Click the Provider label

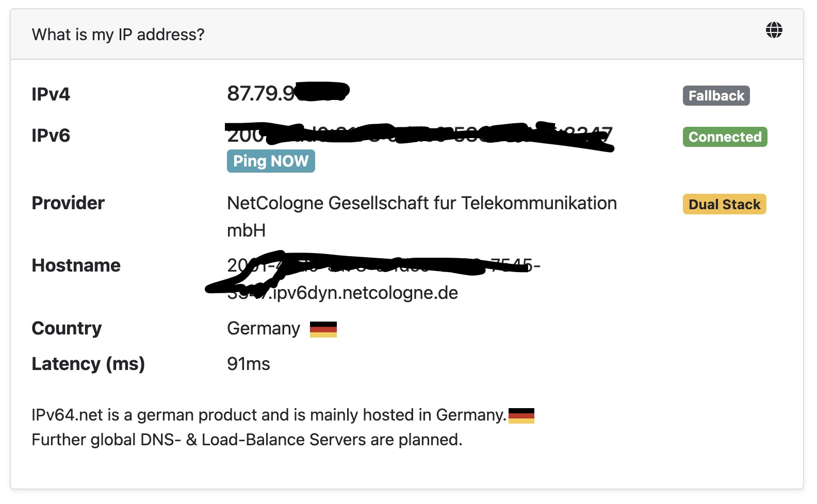pos(68,203)
